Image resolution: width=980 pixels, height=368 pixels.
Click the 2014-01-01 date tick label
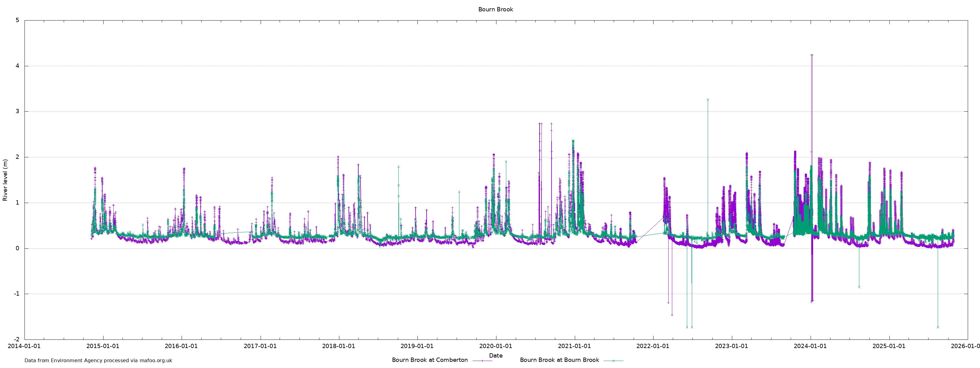coord(24,346)
